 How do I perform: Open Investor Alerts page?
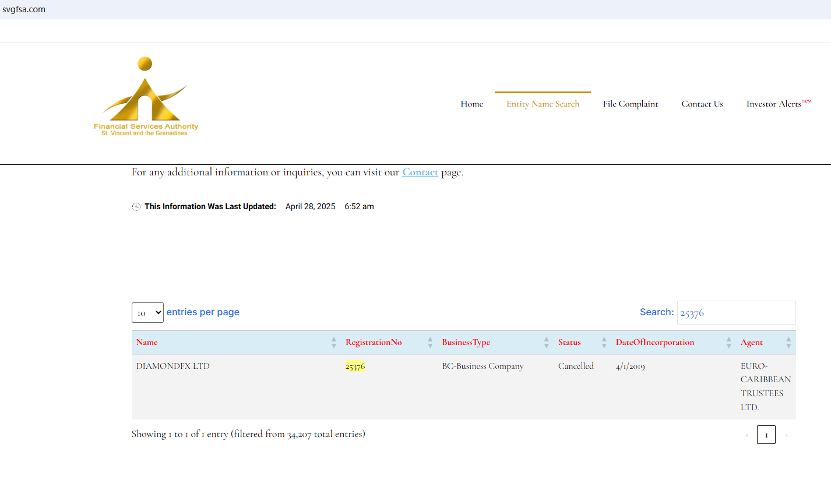pos(774,104)
